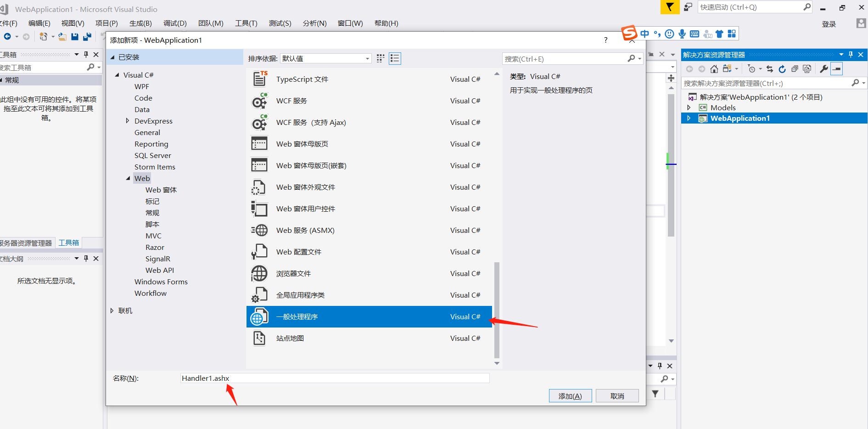
Task: Open the 工具(T) menu
Action: coord(246,23)
